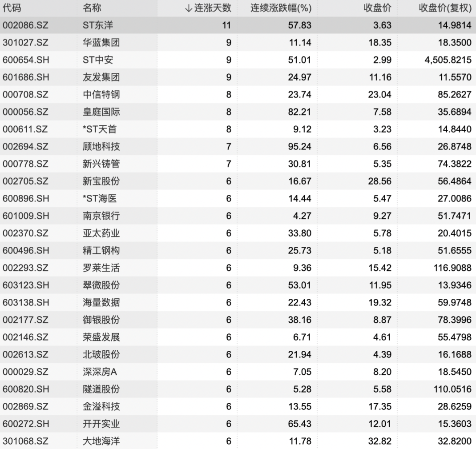Click stock code 600896.SH
The width and height of the screenshot is (476, 449).
pyautogui.click(x=26, y=198)
